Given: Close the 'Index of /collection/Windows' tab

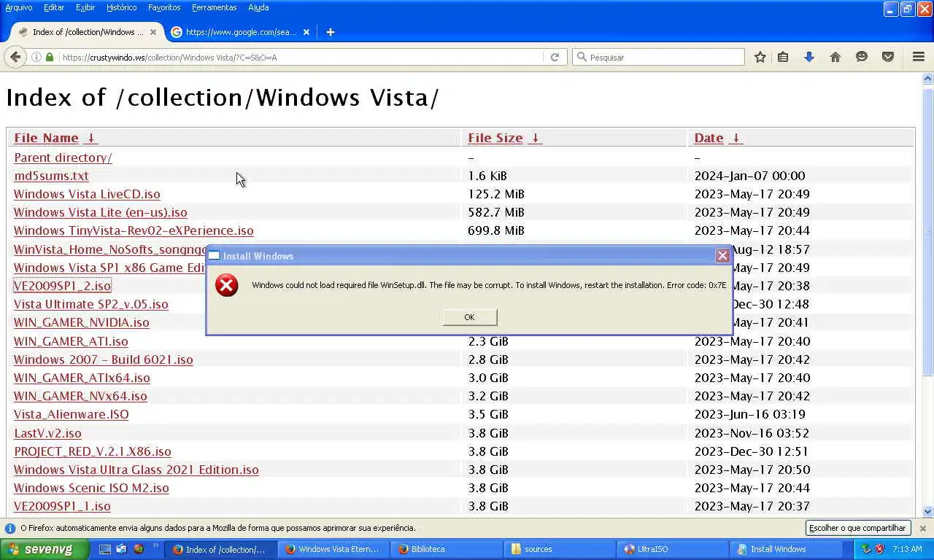Looking at the screenshot, I should coord(153,32).
